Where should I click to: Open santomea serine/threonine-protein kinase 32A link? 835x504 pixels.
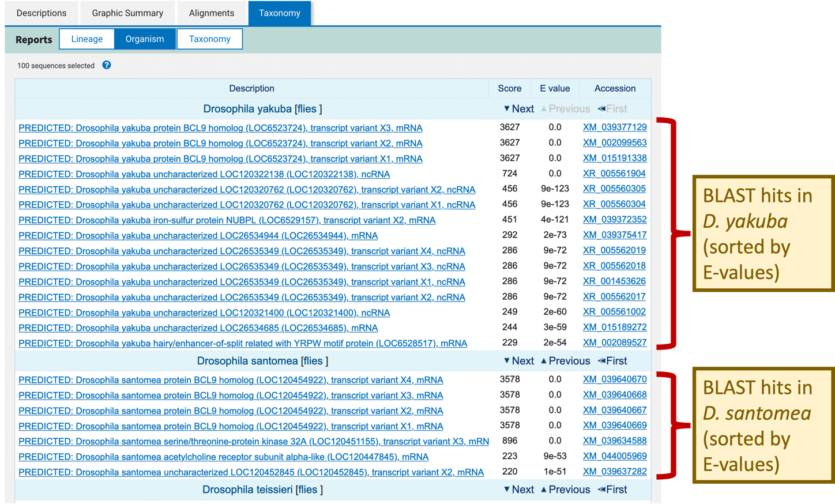[x=254, y=441]
